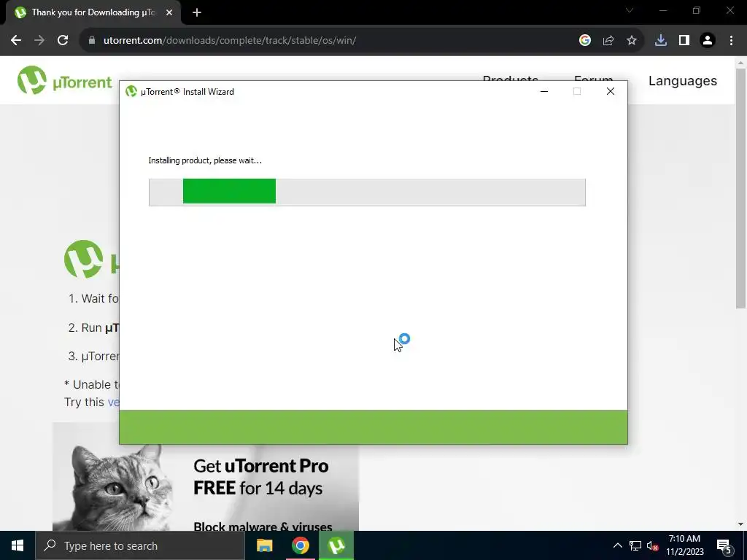This screenshot has height=560, width=747.
Task: Open Google icon in address bar
Action: pyautogui.click(x=584, y=41)
